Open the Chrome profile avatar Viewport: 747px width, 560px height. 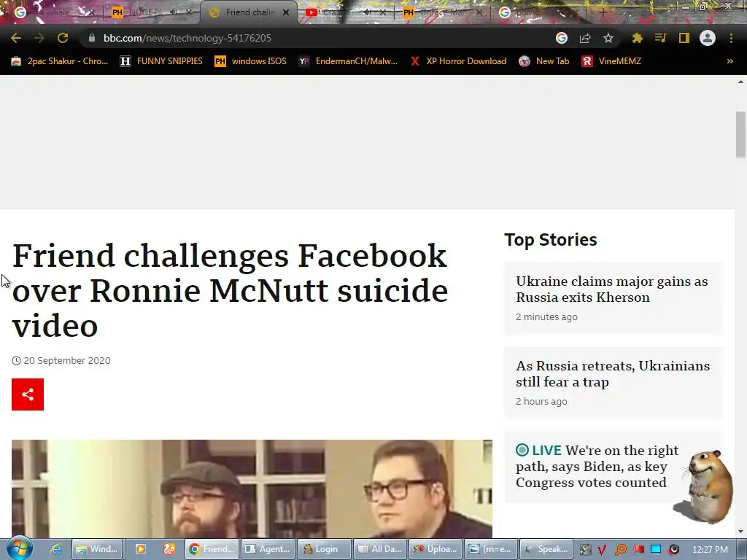tap(708, 38)
